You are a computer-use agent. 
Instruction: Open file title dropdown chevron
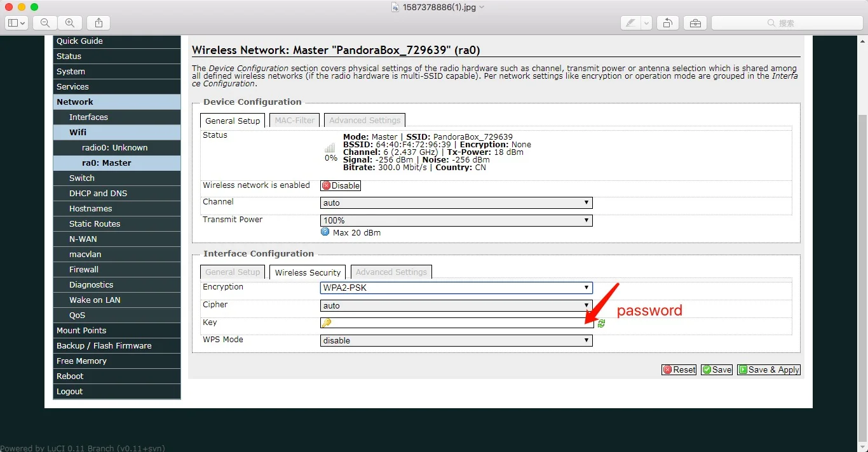coord(482,7)
